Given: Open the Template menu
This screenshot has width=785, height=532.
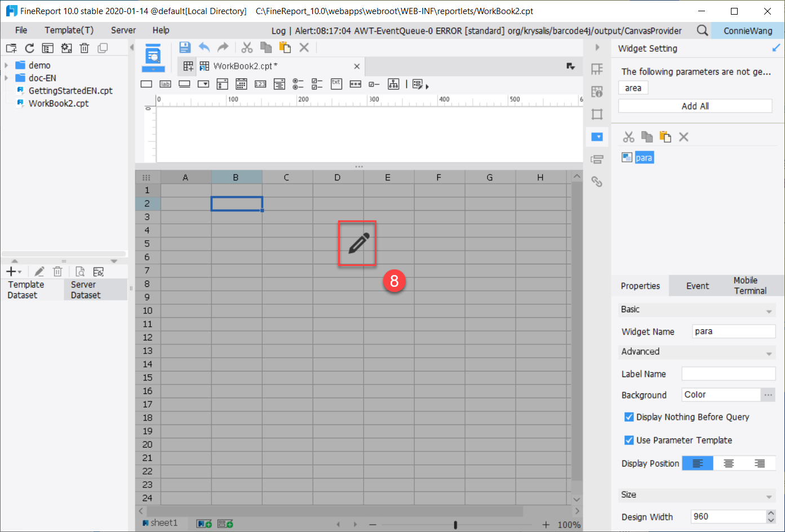Looking at the screenshot, I should (69, 30).
